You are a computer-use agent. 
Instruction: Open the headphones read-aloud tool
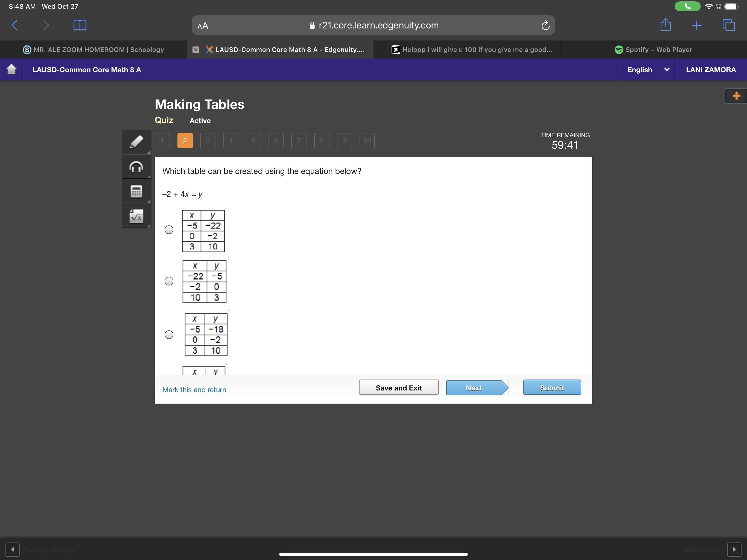(136, 167)
